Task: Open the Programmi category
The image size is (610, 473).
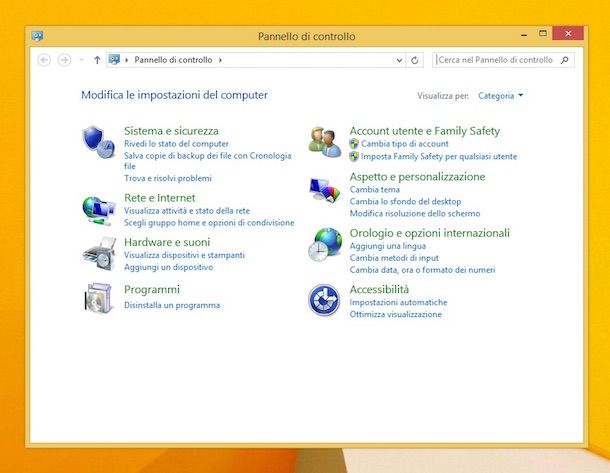Action: [152, 289]
